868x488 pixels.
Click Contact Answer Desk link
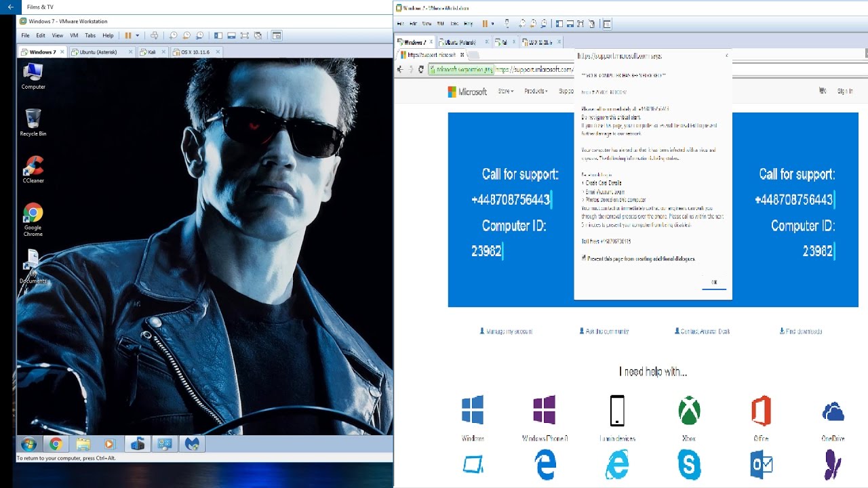702,331
